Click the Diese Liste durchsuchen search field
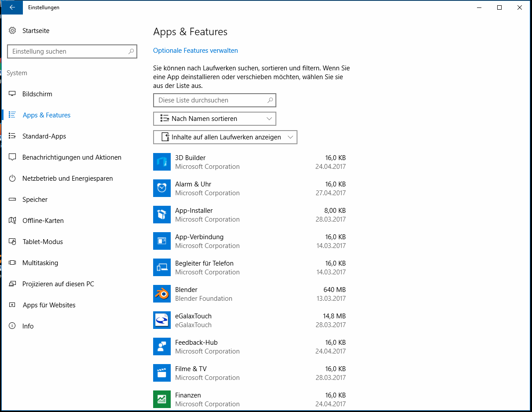The height and width of the screenshot is (412, 532). (x=214, y=100)
